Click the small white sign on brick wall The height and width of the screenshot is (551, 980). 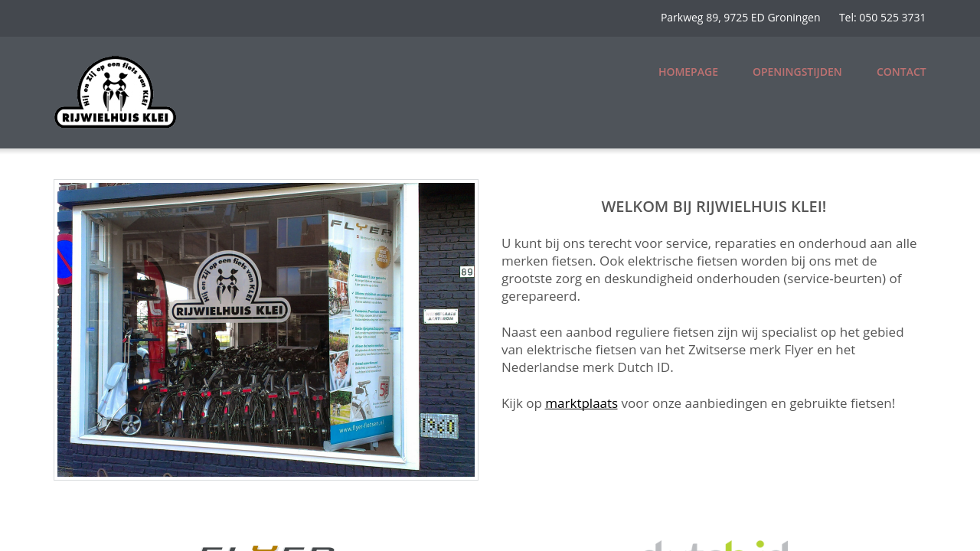440,316
